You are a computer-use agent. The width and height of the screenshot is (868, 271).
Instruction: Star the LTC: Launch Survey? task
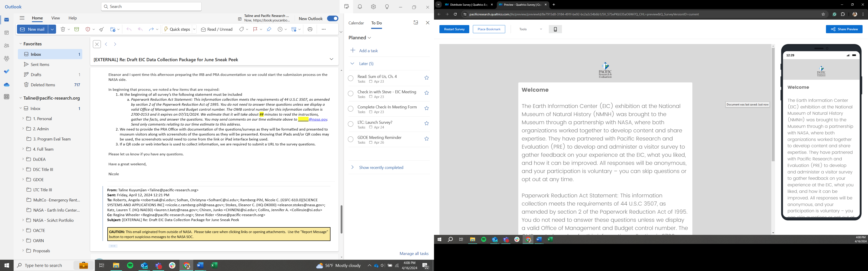click(x=426, y=124)
